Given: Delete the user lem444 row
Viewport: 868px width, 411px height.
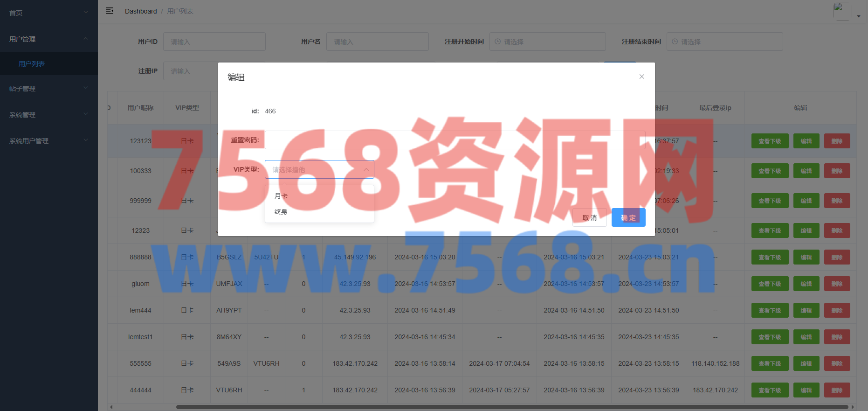Looking at the screenshot, I should 837,310.
